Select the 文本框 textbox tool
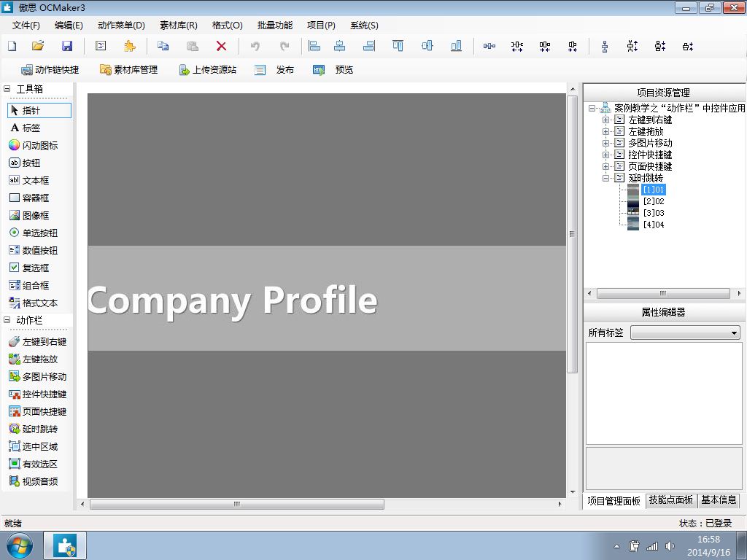This screenshot has height=560, width=747. tap(29, 181)
